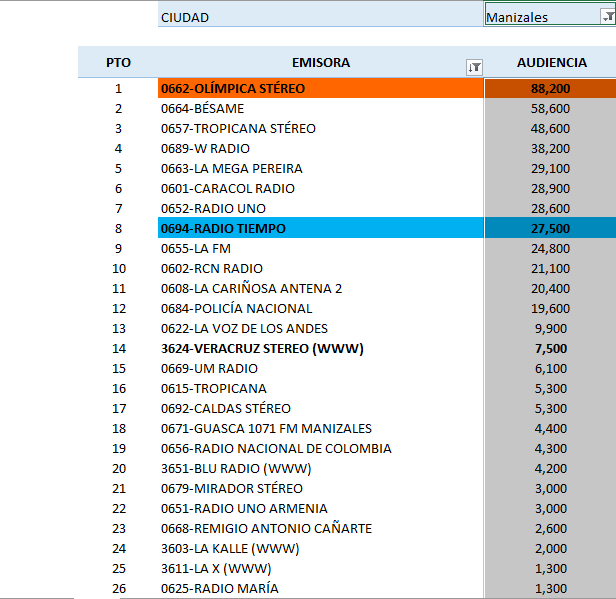Select the audience value 20,400
This screenshot has height=599, width=616.
[x=550, y=289]
